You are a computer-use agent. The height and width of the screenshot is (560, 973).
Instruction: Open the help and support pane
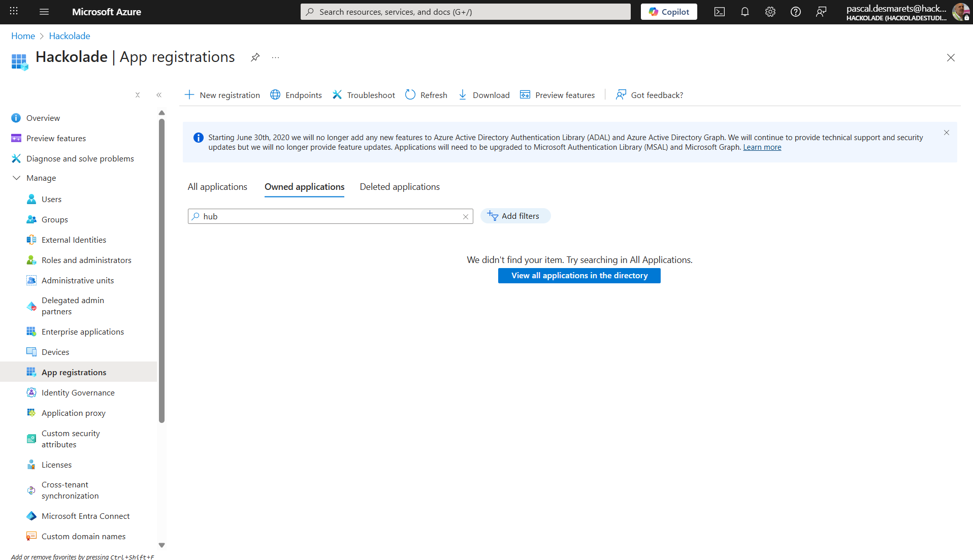click(795, 12)
